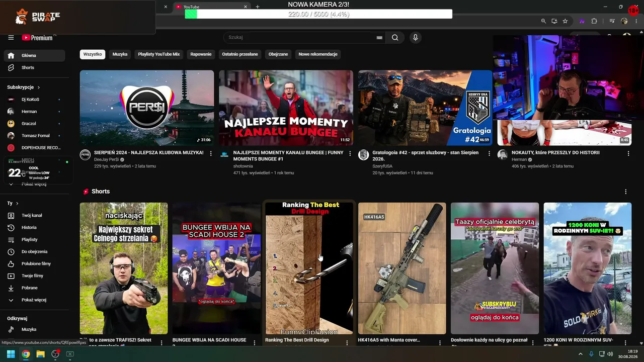This screenshot has height=362, width=644.
Task: Select the Playlisty YouTube Mix chip
Action: point(159,54)
